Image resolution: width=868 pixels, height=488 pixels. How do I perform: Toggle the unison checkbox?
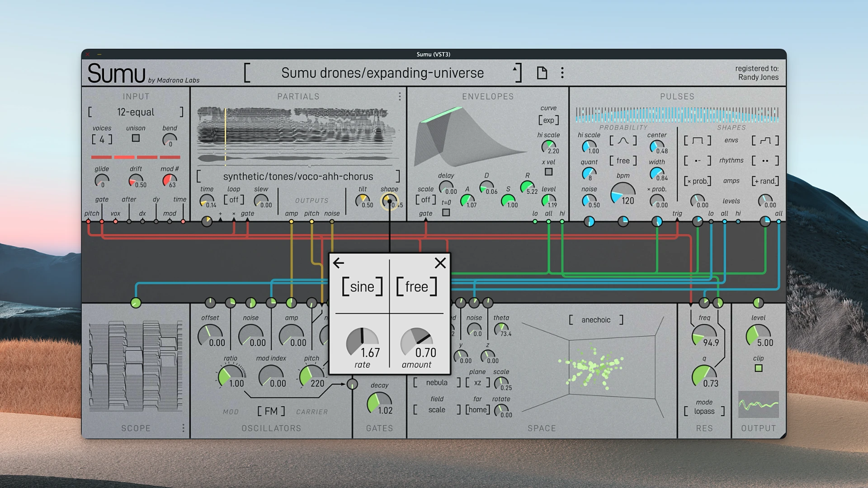click(136, 139)
